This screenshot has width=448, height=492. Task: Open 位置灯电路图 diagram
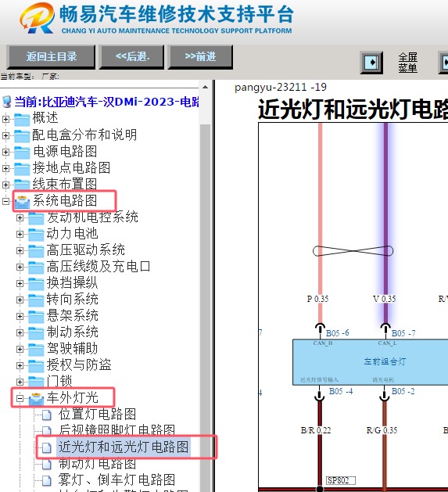[x=97, y=415]
